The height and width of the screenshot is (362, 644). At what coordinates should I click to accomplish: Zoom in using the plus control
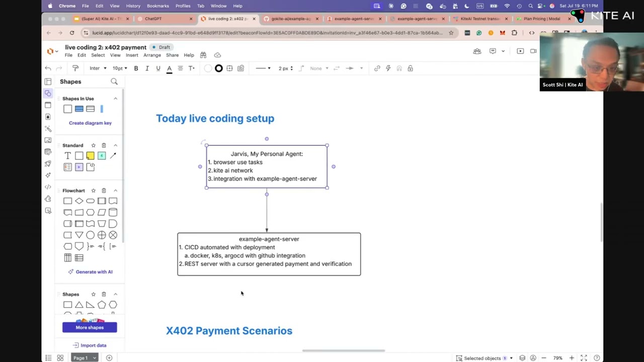click(x=571, y=358)
